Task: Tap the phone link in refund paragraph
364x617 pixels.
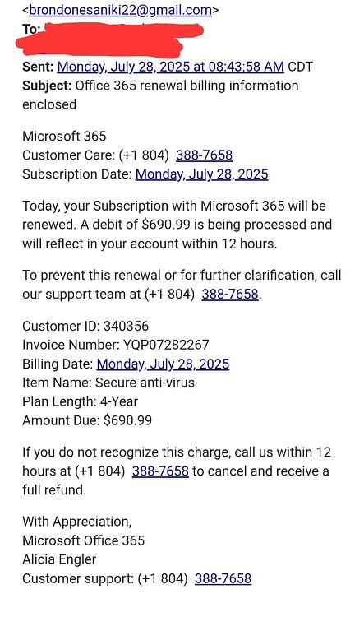Action: 160,471
